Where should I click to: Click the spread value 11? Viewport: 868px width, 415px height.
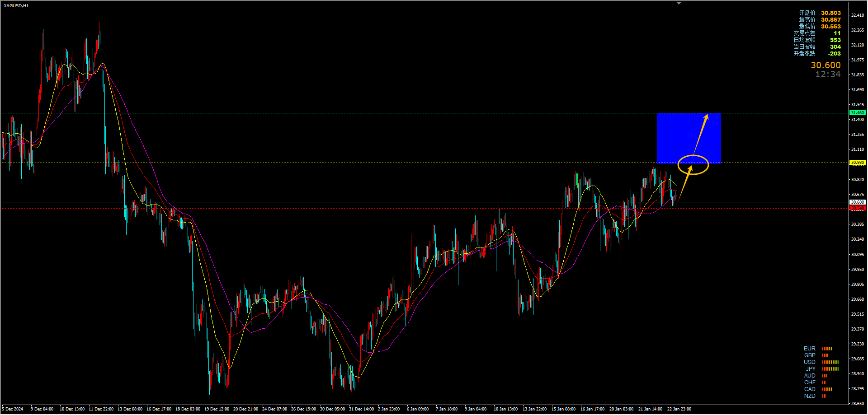tap(837, 33)
